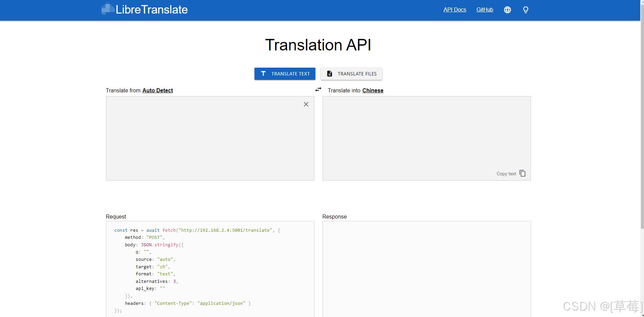Click inside the source text input area
The height and width of the screenshot is (317, 644).
pos(210,138)
